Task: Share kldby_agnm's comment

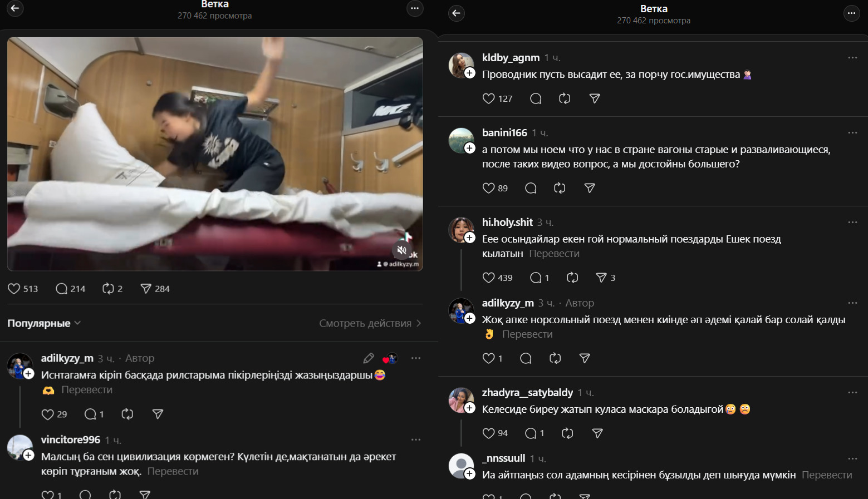Action: pos(595,98)
